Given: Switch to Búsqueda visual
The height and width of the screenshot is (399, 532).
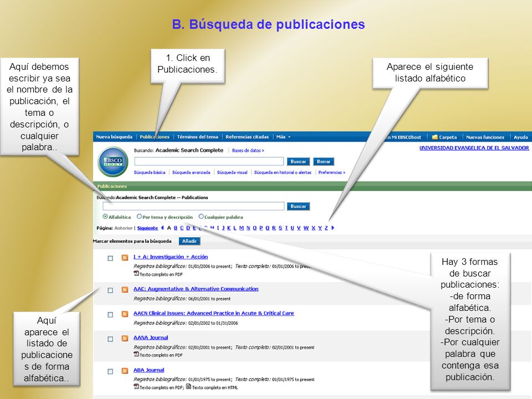Looking at the screenshot, I should (232, 172).
